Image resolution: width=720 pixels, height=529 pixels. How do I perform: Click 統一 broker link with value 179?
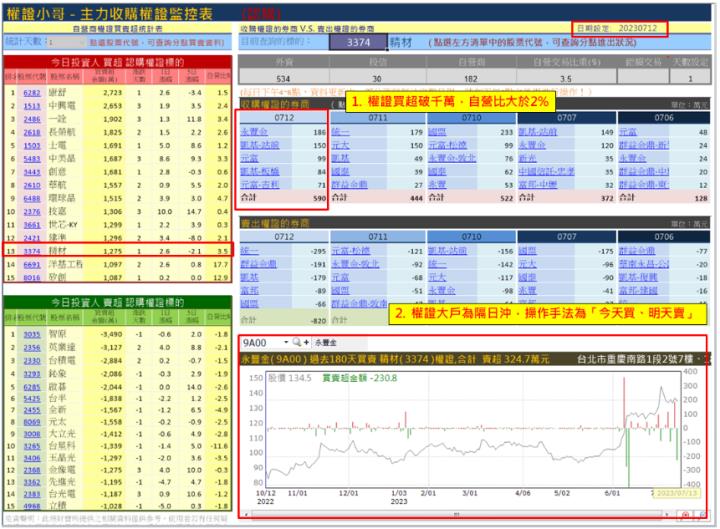click(340, 132)
